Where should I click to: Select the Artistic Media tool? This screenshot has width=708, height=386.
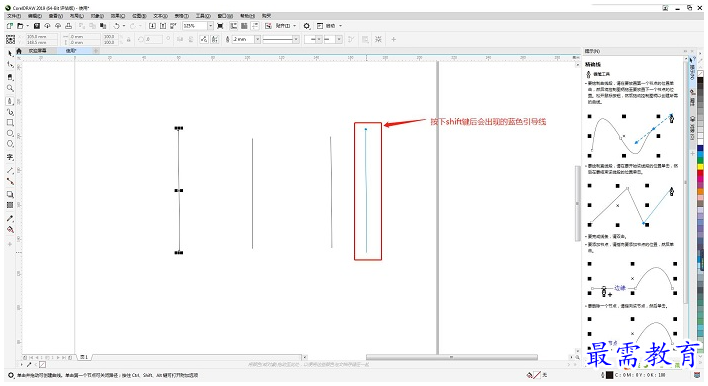pyautogui.click(x=10, y=112)
